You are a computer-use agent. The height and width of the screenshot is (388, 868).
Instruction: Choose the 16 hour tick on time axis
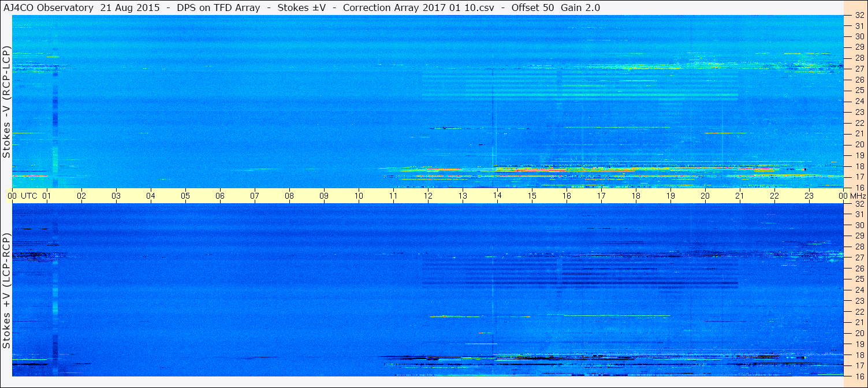[567, 196]
